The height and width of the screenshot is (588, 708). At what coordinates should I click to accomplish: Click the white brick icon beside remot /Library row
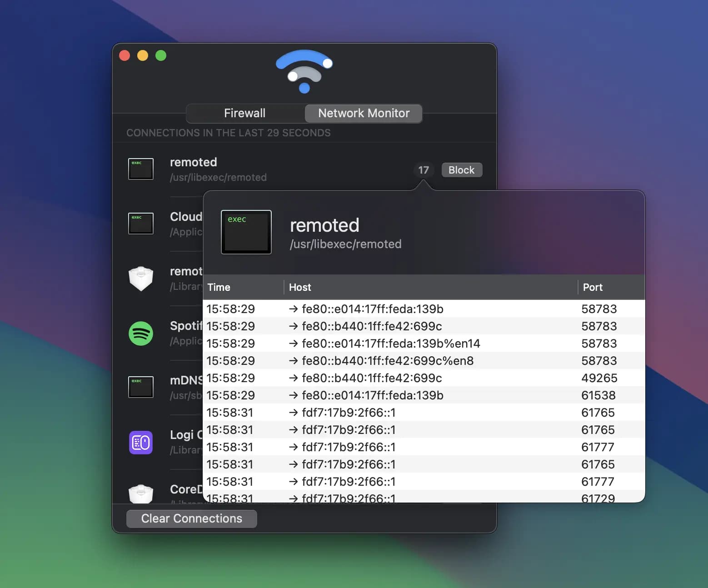pos(141,278)
